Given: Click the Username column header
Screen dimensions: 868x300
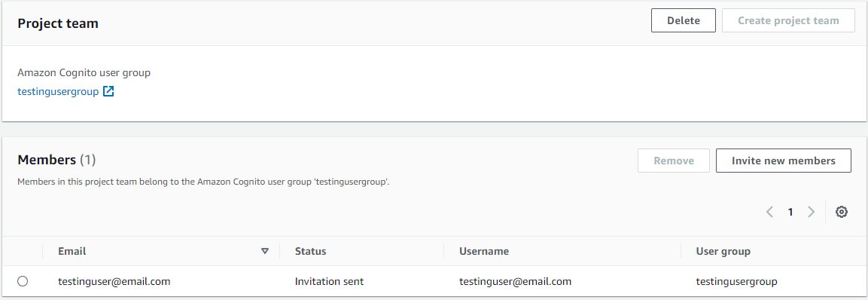Looking at the screenshot, I should click(x=484, y=251).
